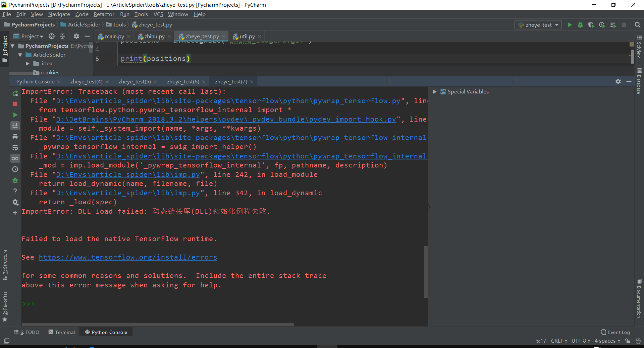Switch to the zhihu.py editor tab
This screenshot has width=644, height=348.
[x=154, y=37]
